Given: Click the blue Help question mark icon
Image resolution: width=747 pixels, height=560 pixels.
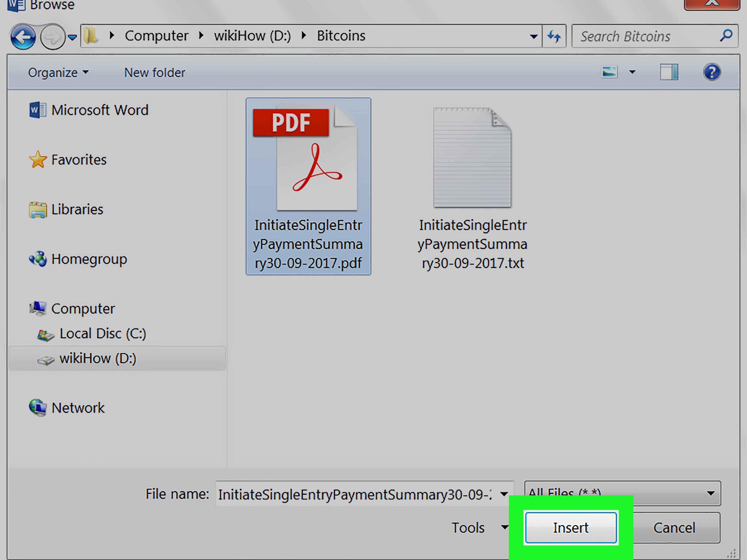Looking at the screenshot, I should pos(712,72).
